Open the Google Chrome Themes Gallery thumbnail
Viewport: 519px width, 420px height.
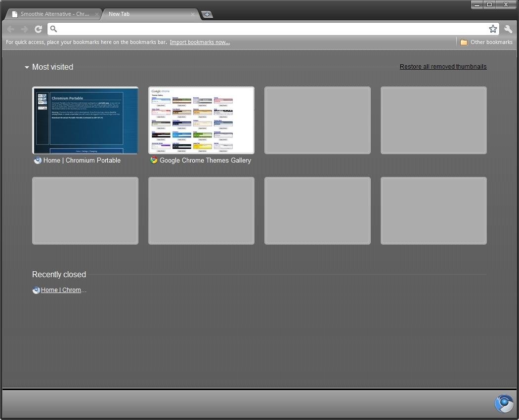201,121
